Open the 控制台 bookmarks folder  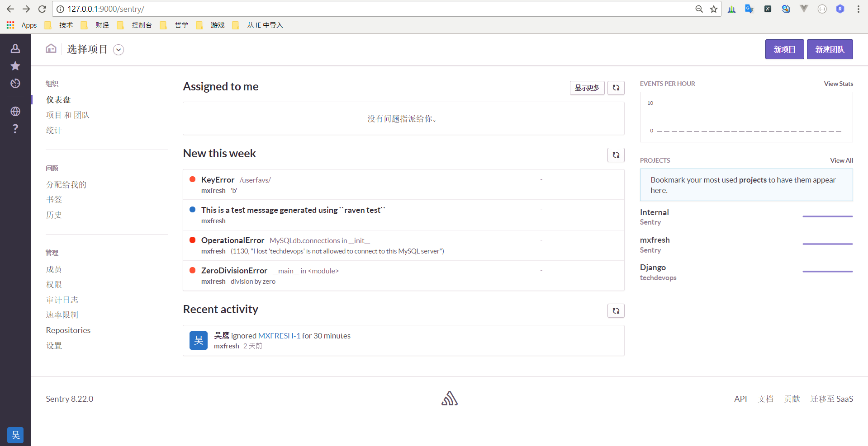135,25
